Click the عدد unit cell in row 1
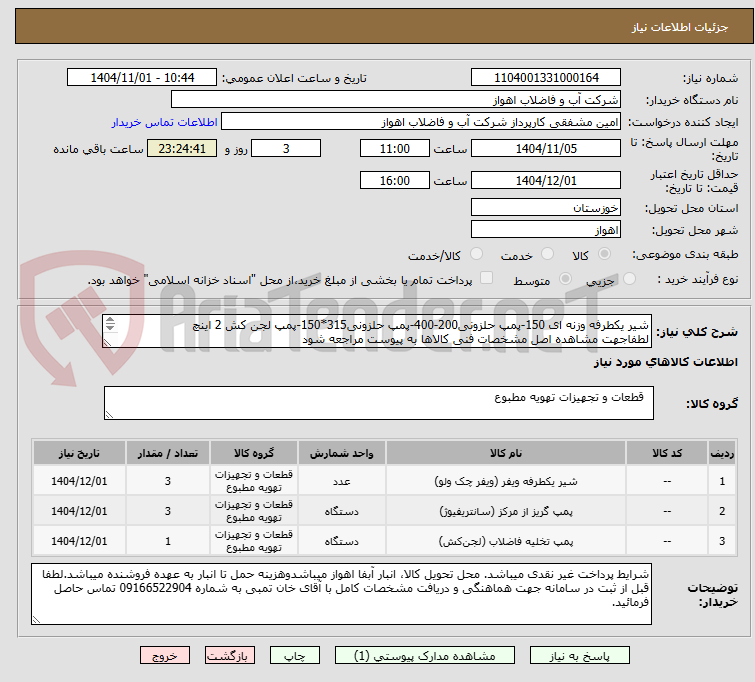The width and height of the screenshot is (755, 682). (341, 481)
